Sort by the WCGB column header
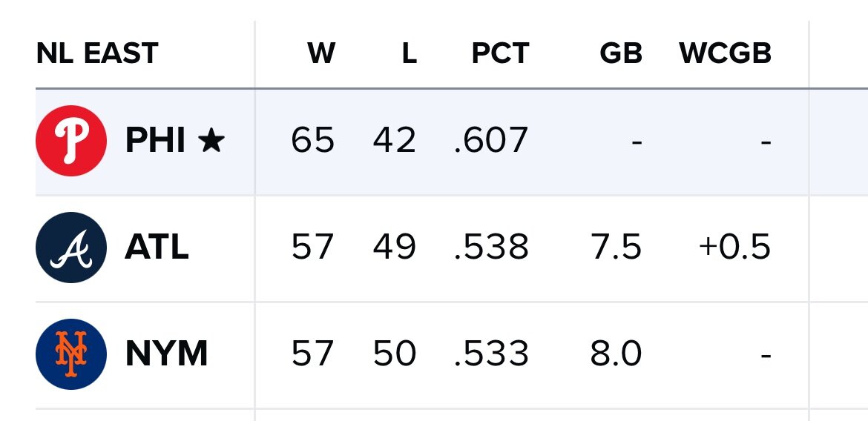The width and height of the screenshot is (868, 421). click(x=725, y=53)
